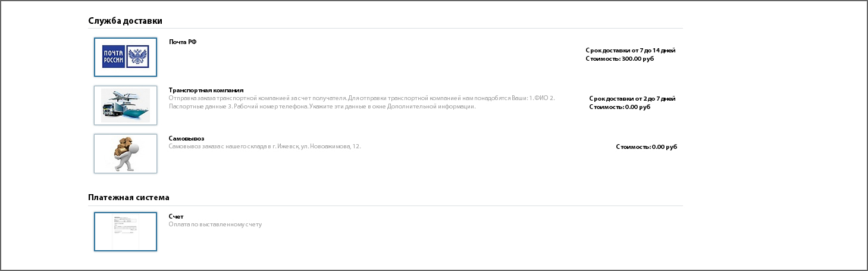This screenshot has height=271, width=868.
Task: Select the Самовывоз delivery option title
Action: [x=186, y=138]
